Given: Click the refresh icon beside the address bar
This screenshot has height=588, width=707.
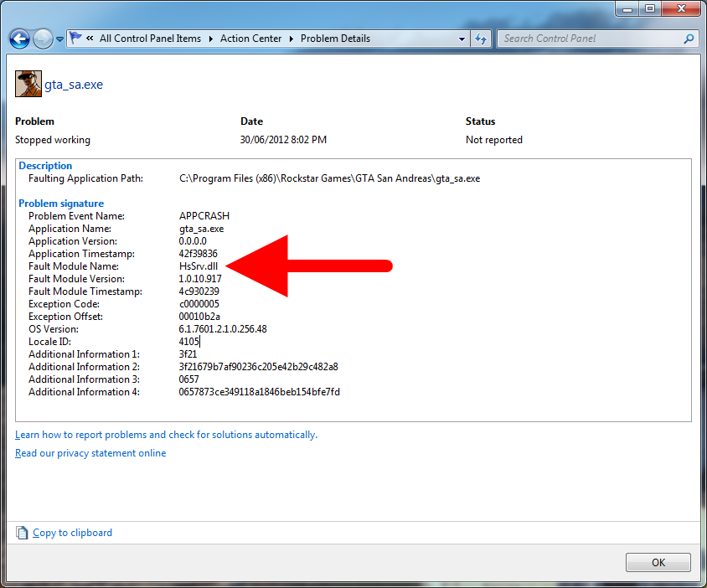Looking at the screenshot, I should coord(480,39).
